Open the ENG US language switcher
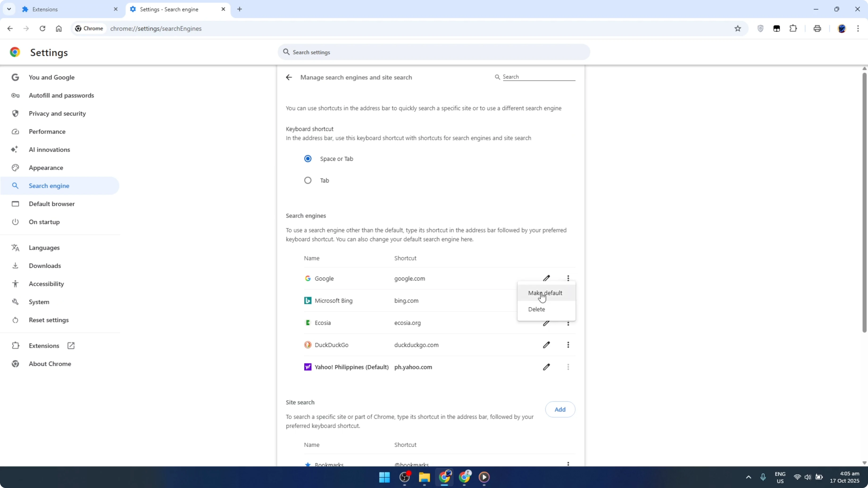Viewport: 868px width, 488px height. pyautogui.click(x=780, y=477)
